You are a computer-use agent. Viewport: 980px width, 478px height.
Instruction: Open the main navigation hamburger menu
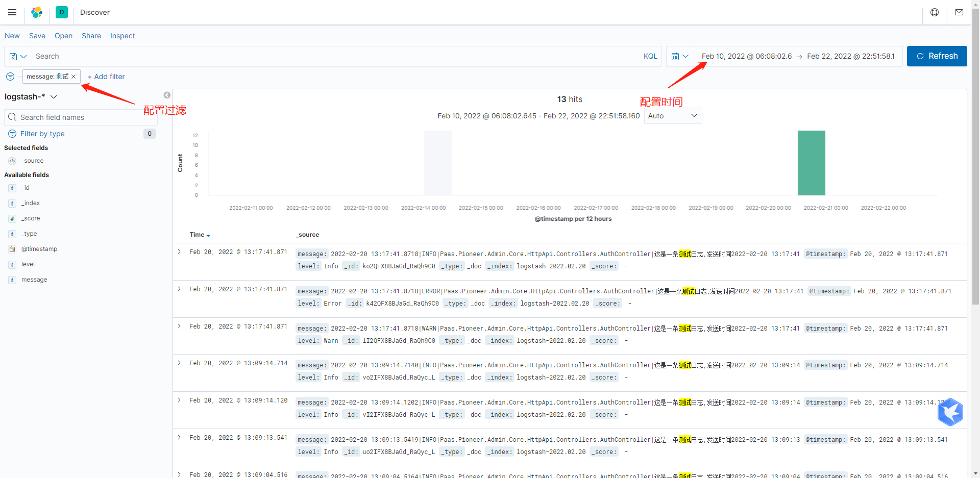point(12,12)
